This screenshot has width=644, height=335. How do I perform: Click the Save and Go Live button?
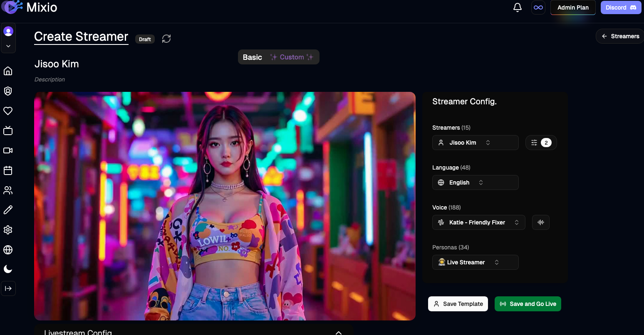pyautogui.click(x=528, y=304)
